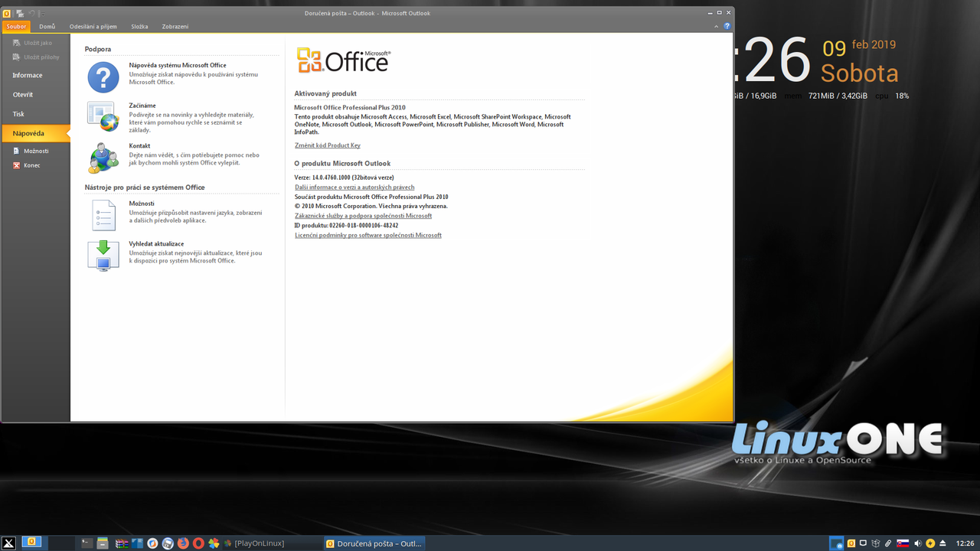Launch the round orange-blue browser taskbar icon
Screen dimensions: 980x551
(x=152, y=543)
